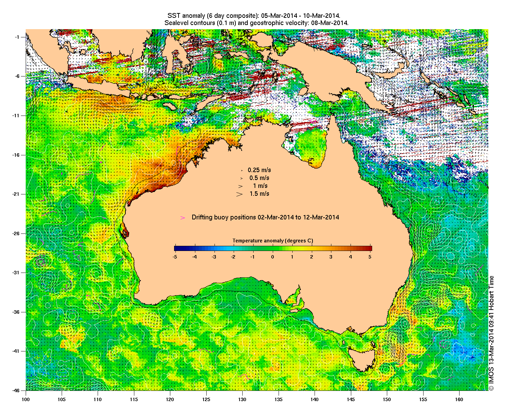Viewport: 514px width, 420px height.
Task: Click the longitude axis label 120
Action: click(170, 399)
